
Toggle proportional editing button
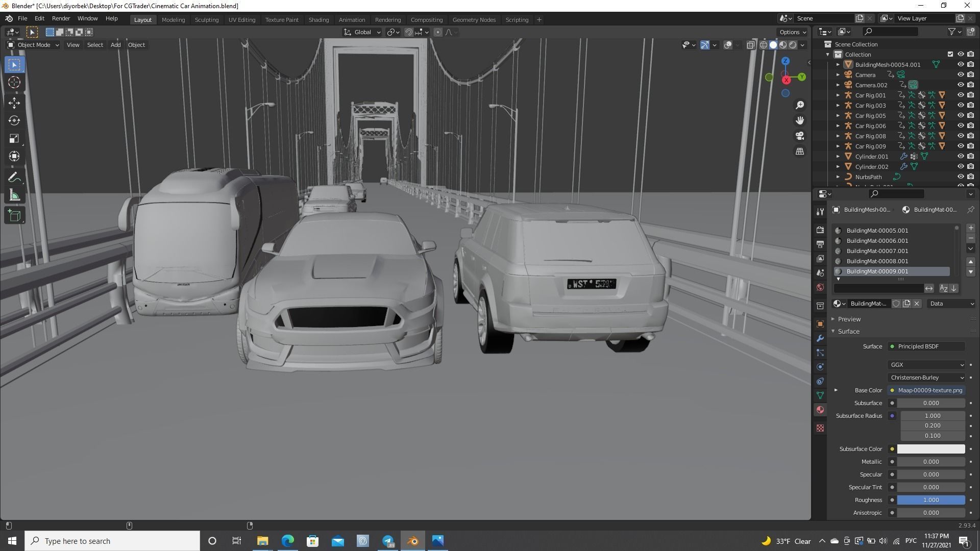[438, 32]
